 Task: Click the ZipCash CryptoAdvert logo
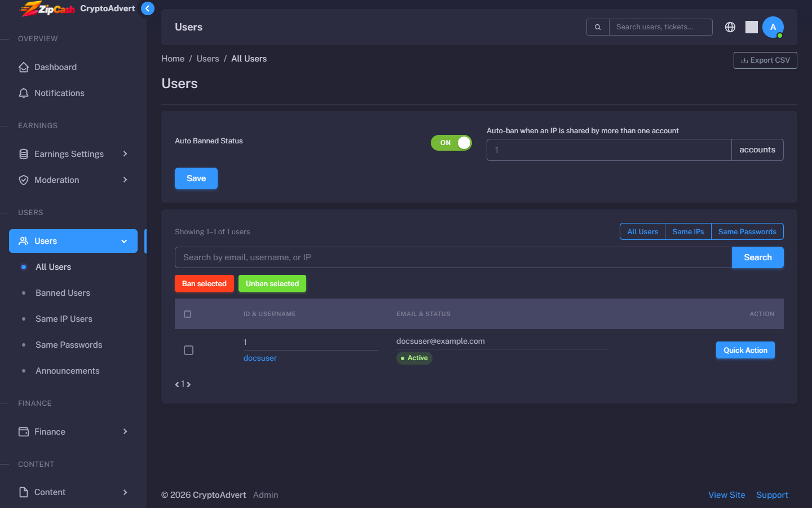[x=77, y=8]
